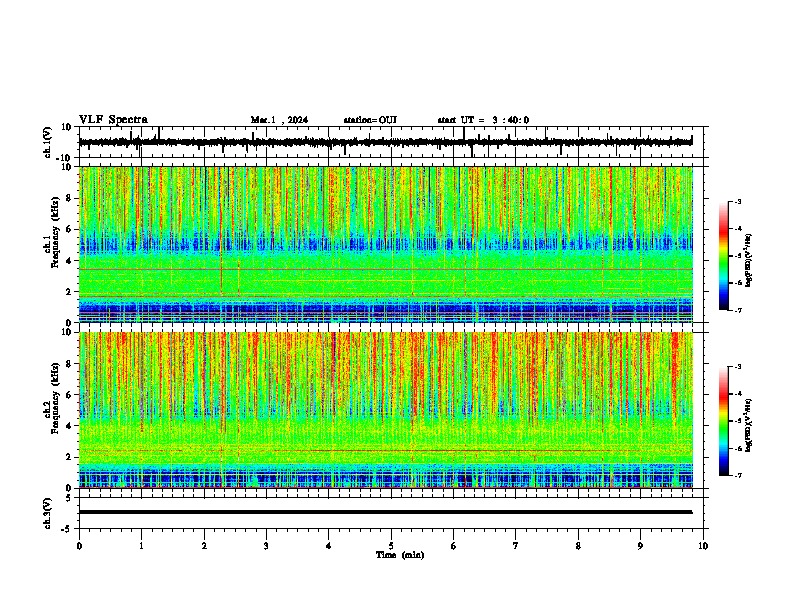
Task: Click the ch.1 "Frequency (kHz)" axis label
Action: click(55, 233)
